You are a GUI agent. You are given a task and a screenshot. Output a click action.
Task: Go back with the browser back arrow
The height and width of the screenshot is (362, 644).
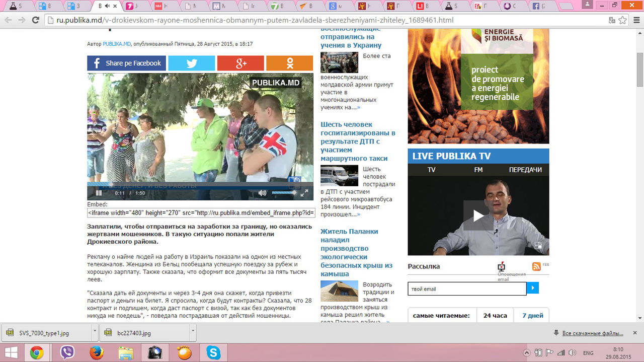point(8,20)
